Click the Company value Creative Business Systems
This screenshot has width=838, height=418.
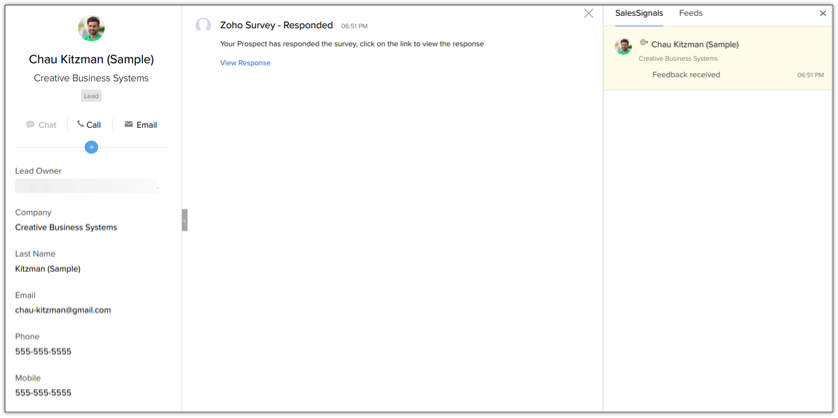[x=66, y=227]
